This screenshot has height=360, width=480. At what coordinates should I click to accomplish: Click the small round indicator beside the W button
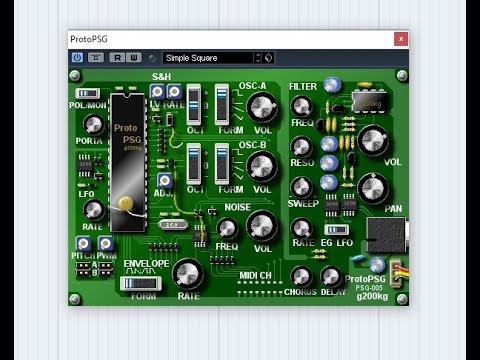coord(152,58)
